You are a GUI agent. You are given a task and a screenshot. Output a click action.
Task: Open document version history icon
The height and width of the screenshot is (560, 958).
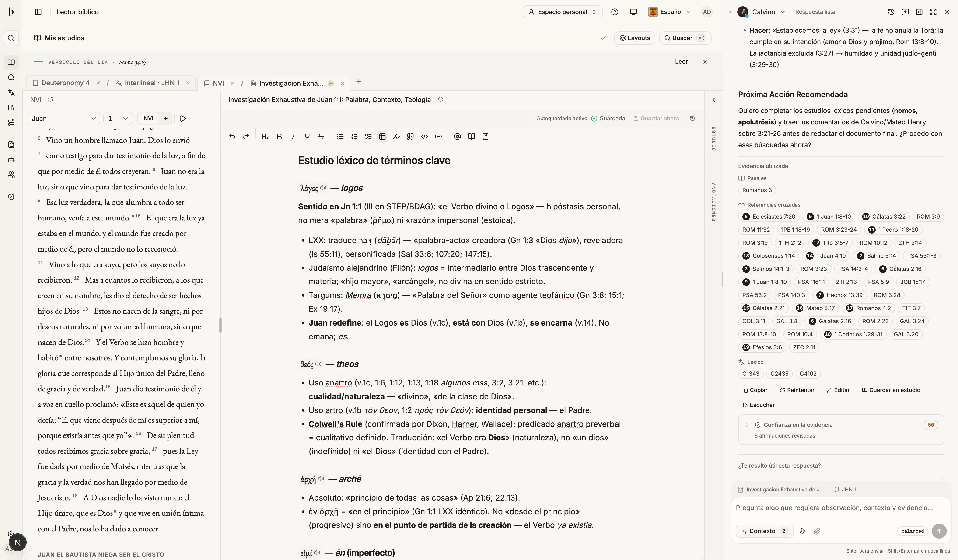pos(692,119)
